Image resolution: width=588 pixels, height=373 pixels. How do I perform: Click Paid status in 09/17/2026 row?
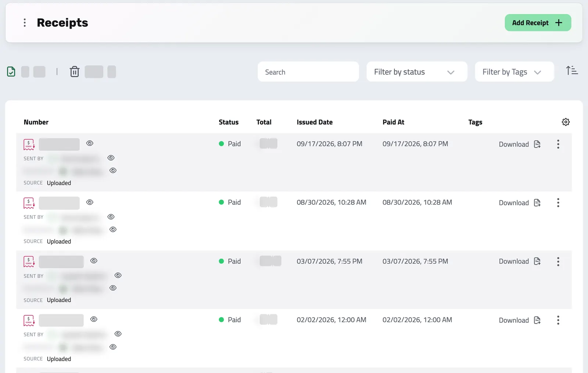(230, 144)
